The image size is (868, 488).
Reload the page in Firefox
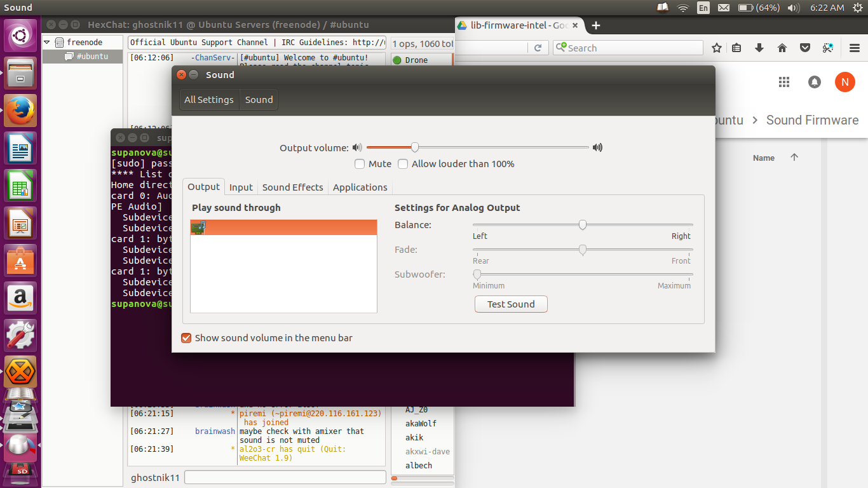[x=538, y=48]
